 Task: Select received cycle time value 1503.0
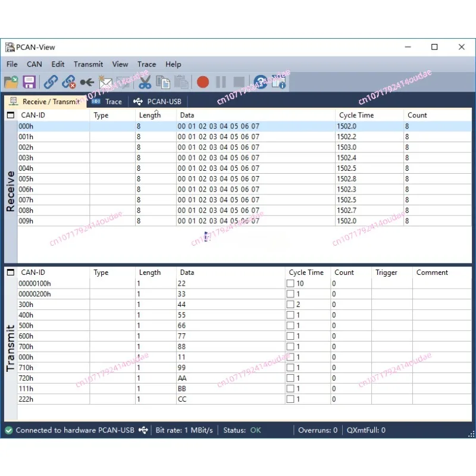pos(346,147)
